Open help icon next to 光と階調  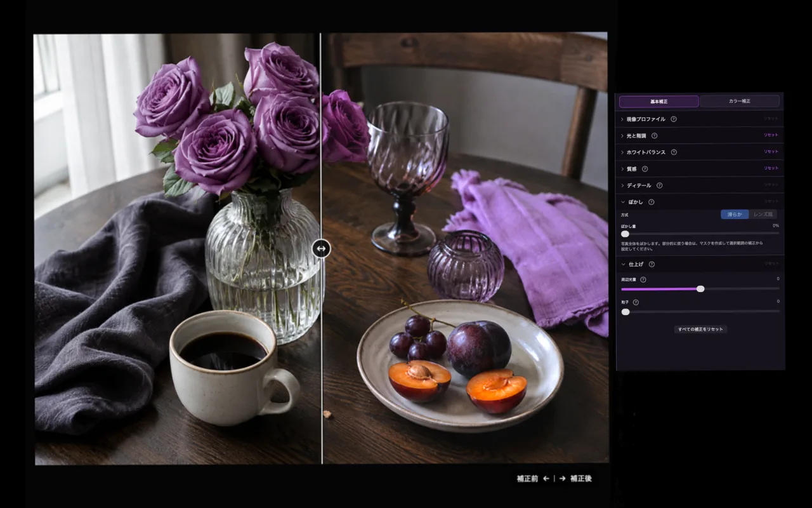pyautogui.click(x=654, y=135)
